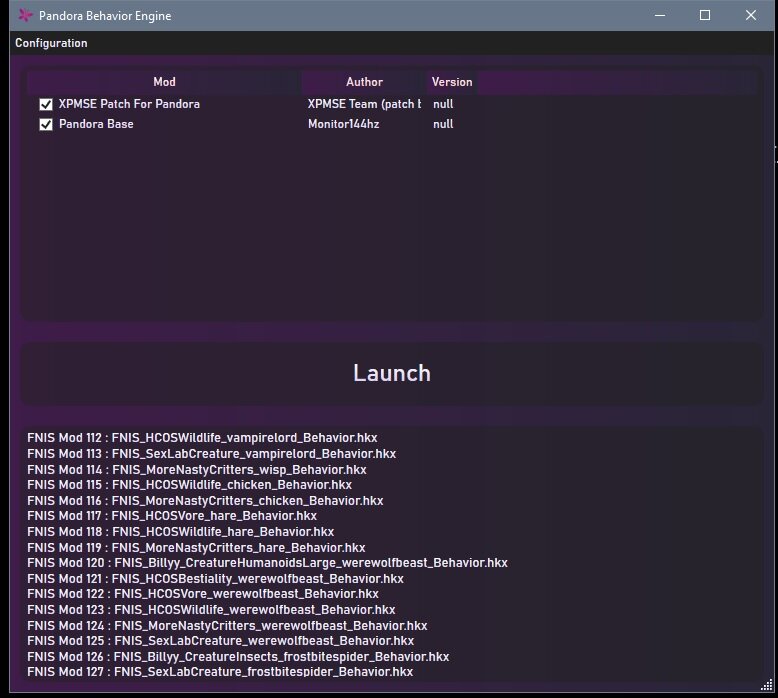Open the Configuration menu

click(x=51, y=43)
